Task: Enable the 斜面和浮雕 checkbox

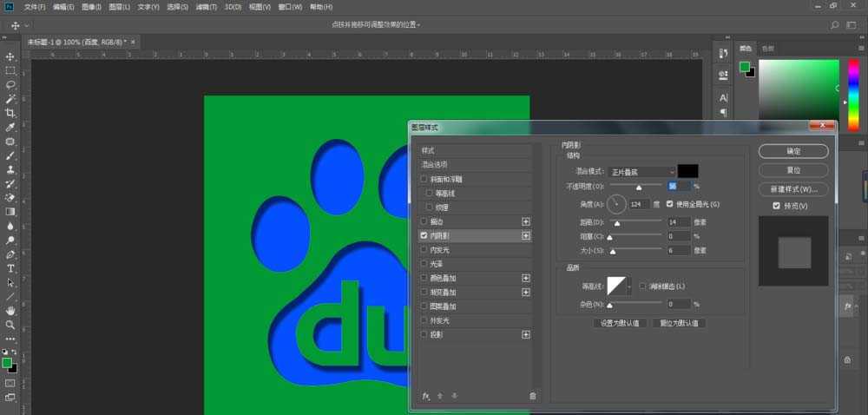Action: point(424,180)
